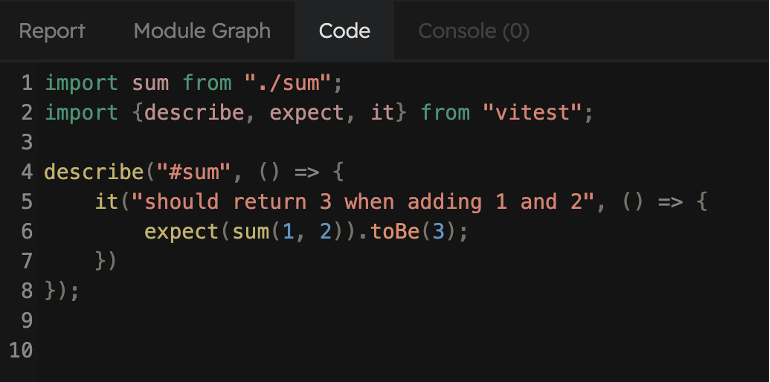770x382 pixels.
Task: Click the closing "});" on line 8
Action: tap(62, 291)
